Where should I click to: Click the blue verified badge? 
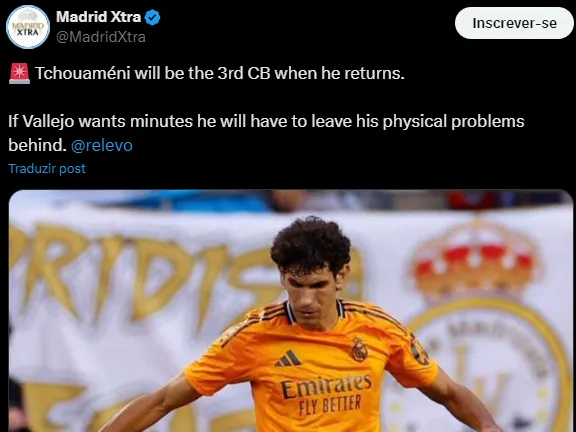click(152, 17)
